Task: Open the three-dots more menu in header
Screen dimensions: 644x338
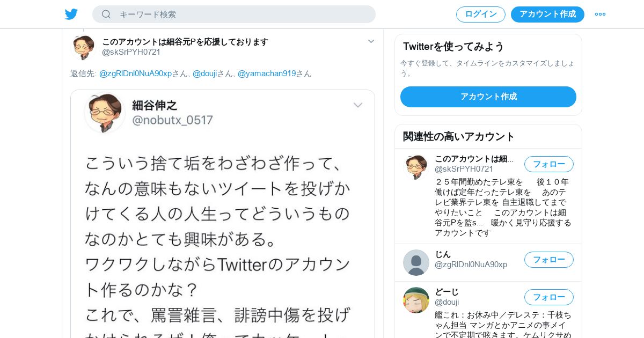Action: tap(600, 14)
